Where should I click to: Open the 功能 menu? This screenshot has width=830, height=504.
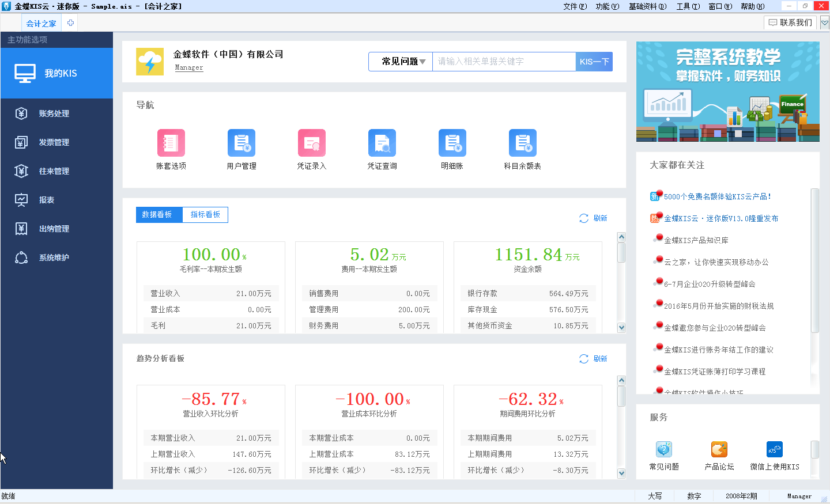[607, 6]
